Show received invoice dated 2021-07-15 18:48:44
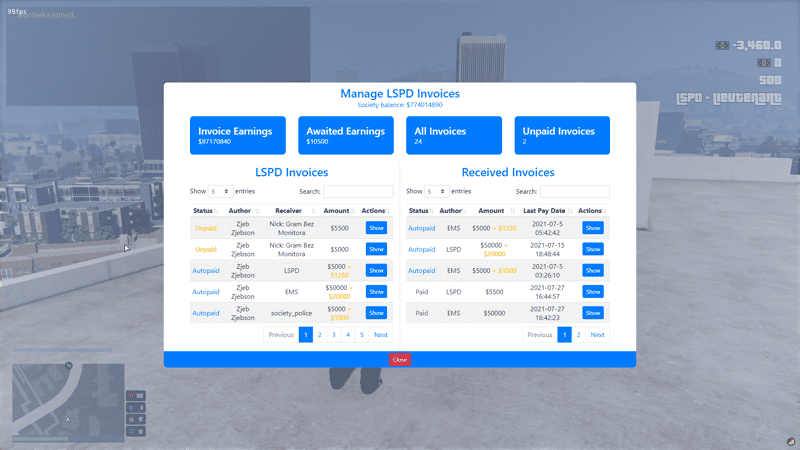This screenshot has width=800, height=450. [x=593, y=249]
